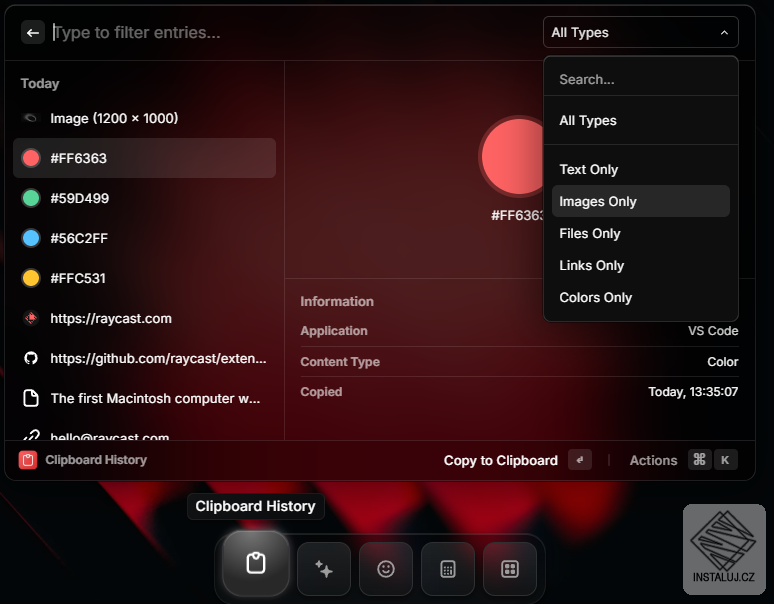The image size is (774, 604).
Task: Click the chevron arrow in All Types combo box
Action: click(724, 33)
